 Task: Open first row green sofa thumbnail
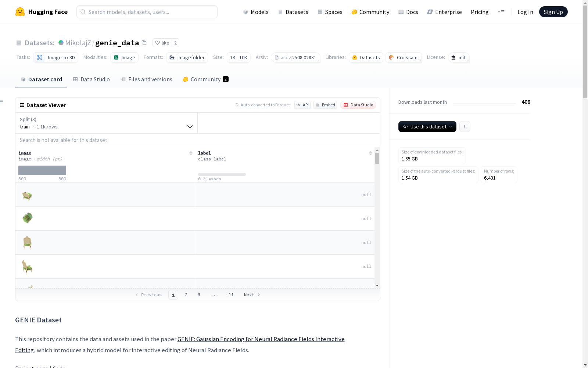coord(27,195)
